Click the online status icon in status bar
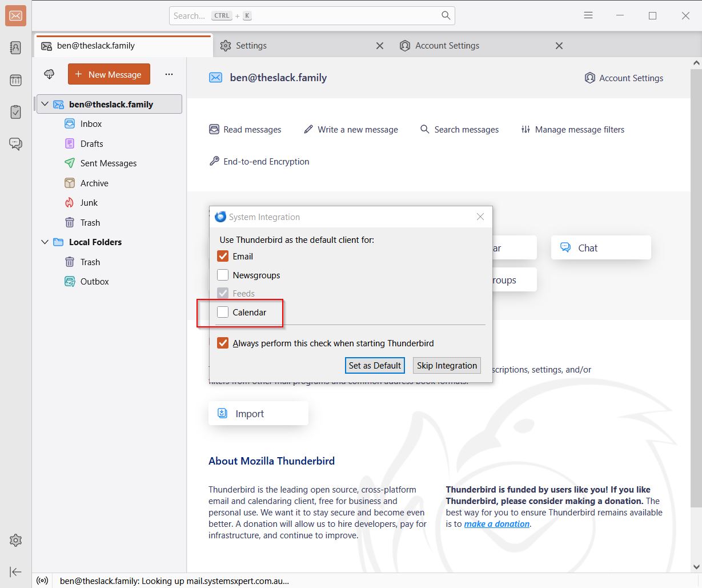Screen dimensions: 702x588 [x=42, y=581]
